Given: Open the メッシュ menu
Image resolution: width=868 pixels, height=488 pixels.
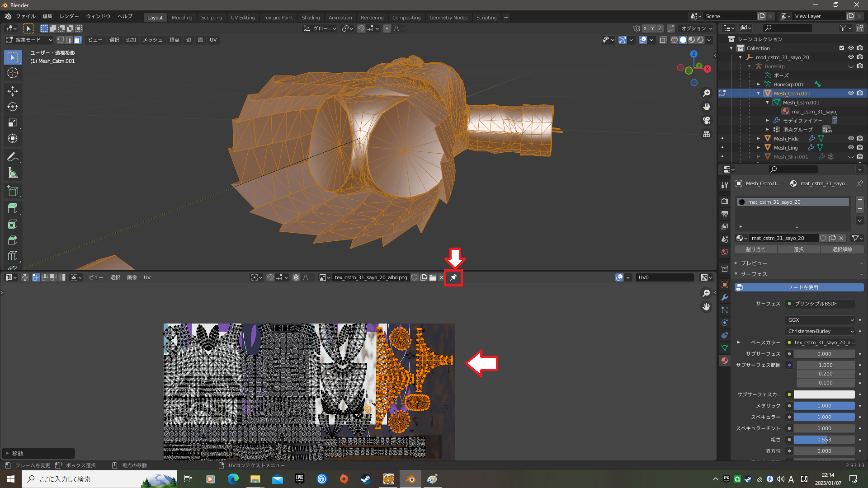Looking at the screenshot, I should [152, 40].
